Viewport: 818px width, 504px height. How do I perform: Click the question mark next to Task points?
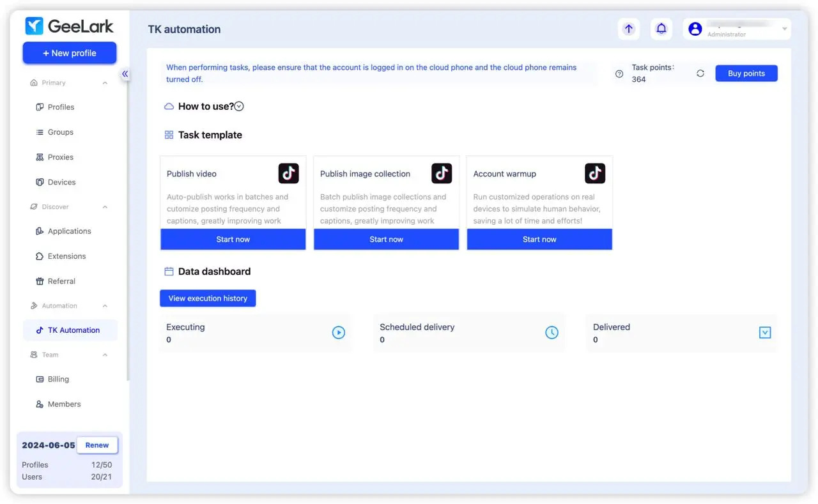619,73
